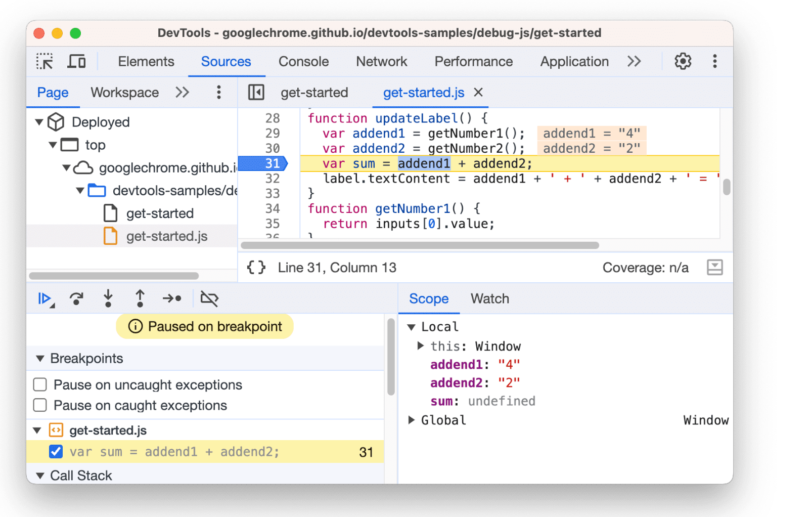
Task: Select the get-started file in tree
Action: tap(160, 213)
